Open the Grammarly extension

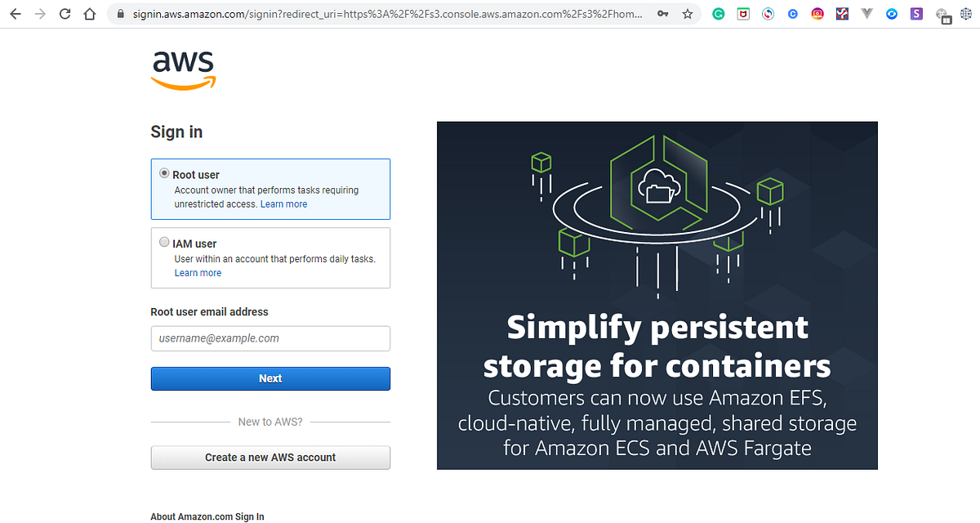pyautogui.click(x=719, y=14)
